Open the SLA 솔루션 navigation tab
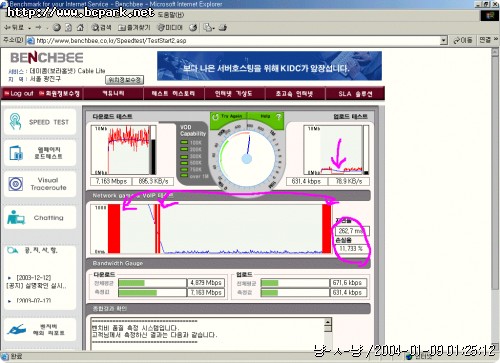This screenshot has width=500, height=363. pyautogui.click(x=355, y=94)
